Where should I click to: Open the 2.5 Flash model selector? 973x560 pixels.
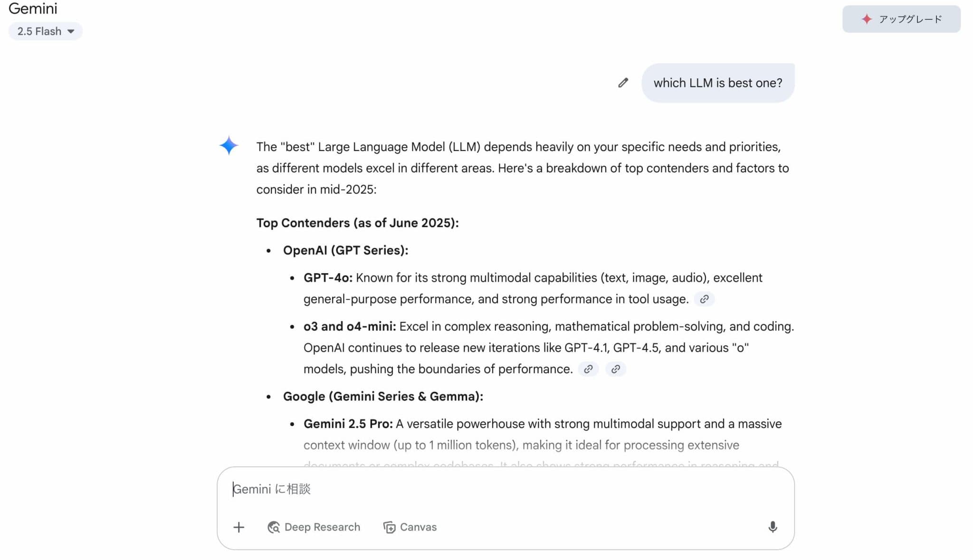45,31
